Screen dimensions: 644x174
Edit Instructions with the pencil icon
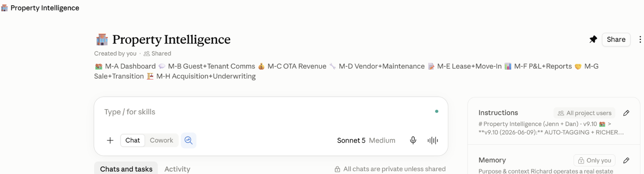coord(626,113)
